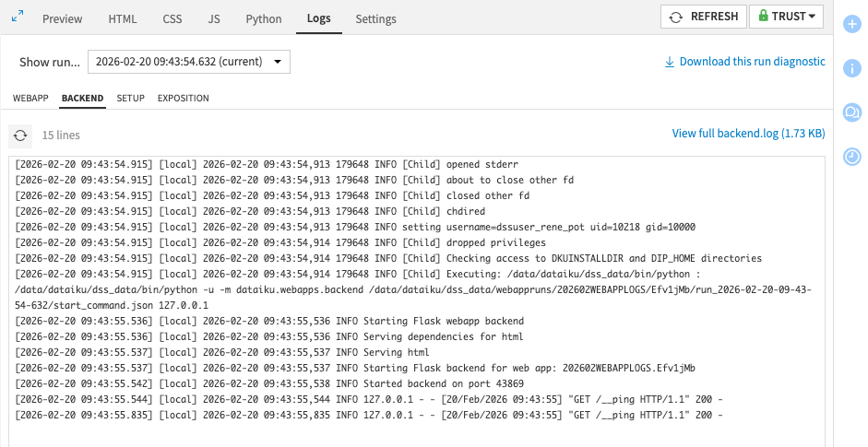Select the Settings tab
868x447 pixels.
tap(375, 18)
